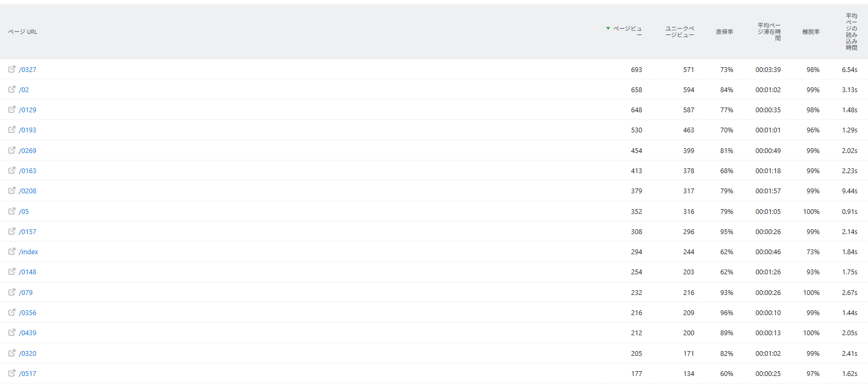The height and width of the screenshot is (385, 868).
Task: Open the /05 page link
Action: (24, 212)
